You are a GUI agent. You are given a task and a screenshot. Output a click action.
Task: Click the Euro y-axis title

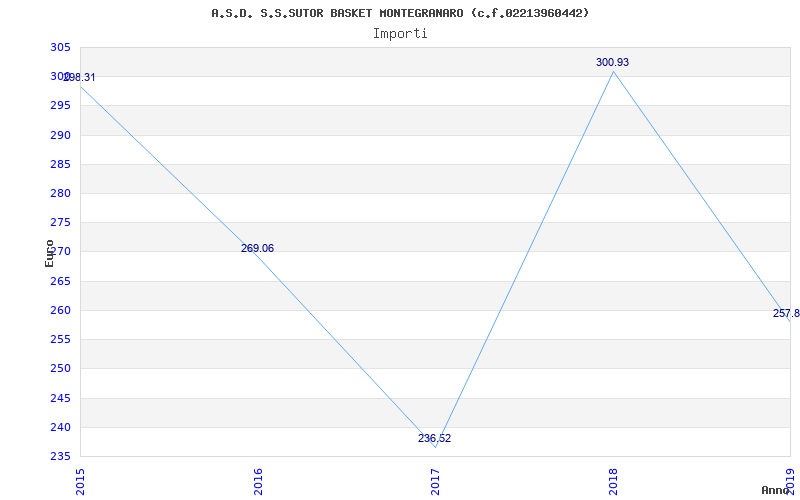click(x=49, y=253)
